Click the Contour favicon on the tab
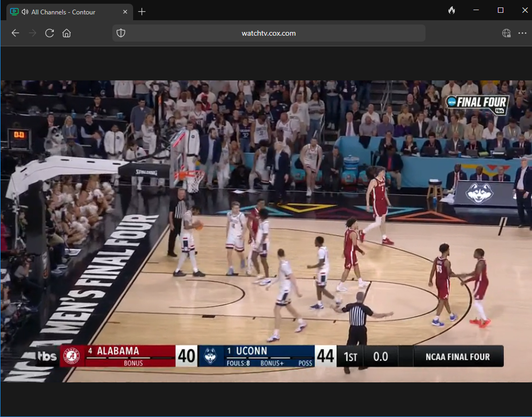This screenshot has height=417, width=532. [x=14, y=12]
